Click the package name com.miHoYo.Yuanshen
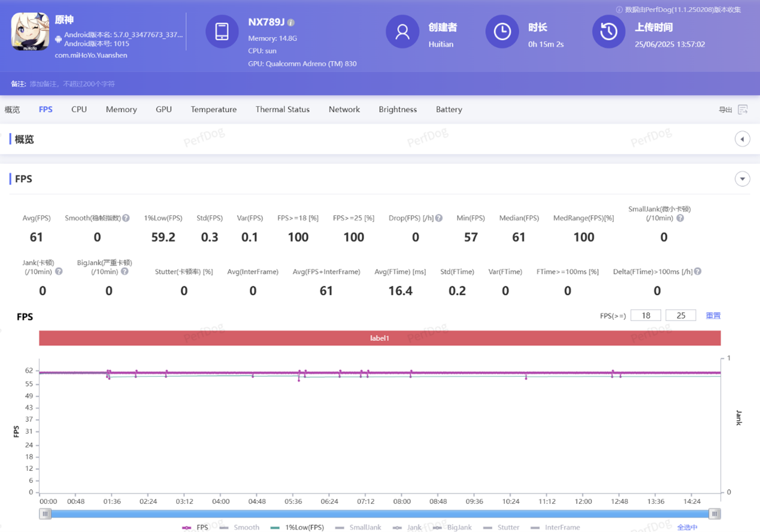Screen dimensions: 760x532 coord(91,55)
